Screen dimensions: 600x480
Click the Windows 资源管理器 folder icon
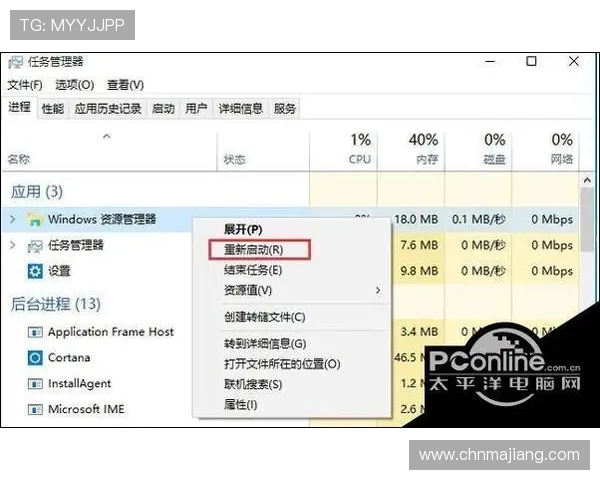point(34,219)
